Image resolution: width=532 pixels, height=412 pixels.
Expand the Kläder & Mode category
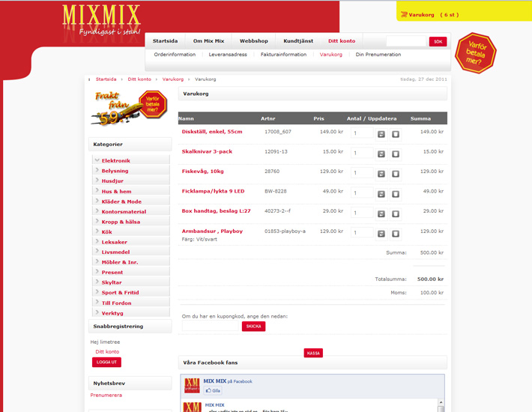97,201
